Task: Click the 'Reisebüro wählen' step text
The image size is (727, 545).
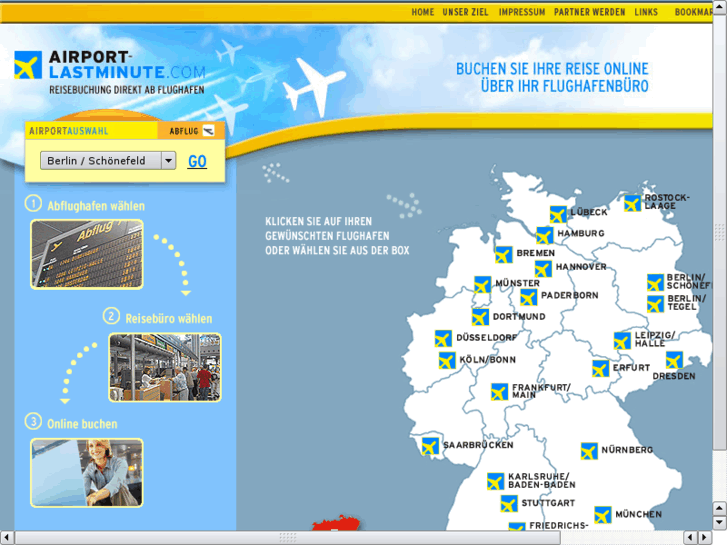Action: pos(169,319)
